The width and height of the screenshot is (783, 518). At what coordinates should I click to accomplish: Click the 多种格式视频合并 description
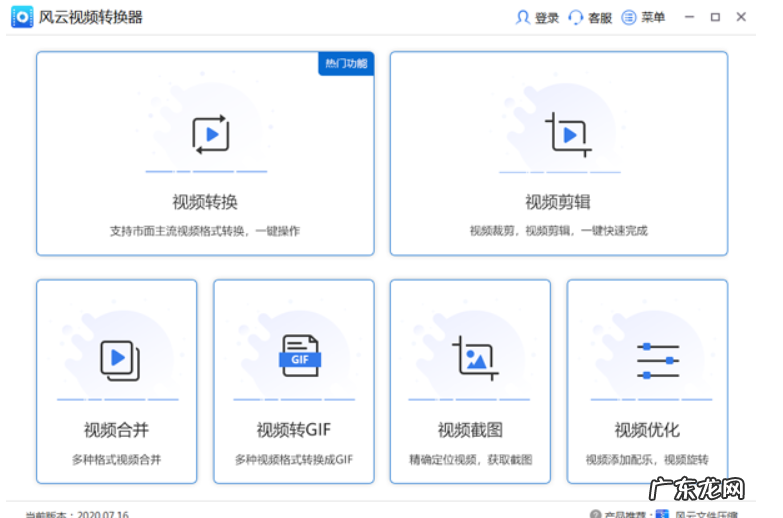coord(116,460)
